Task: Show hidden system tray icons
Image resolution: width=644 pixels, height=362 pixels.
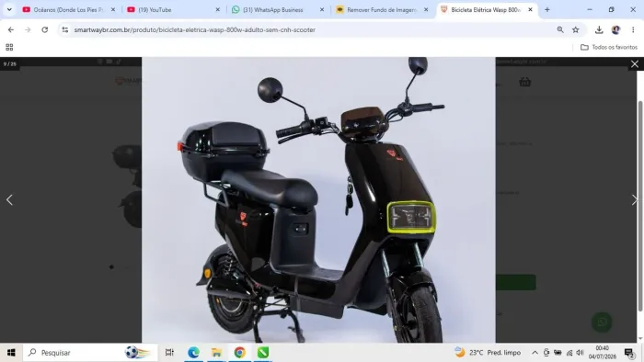Action: [x=535, y=353]
